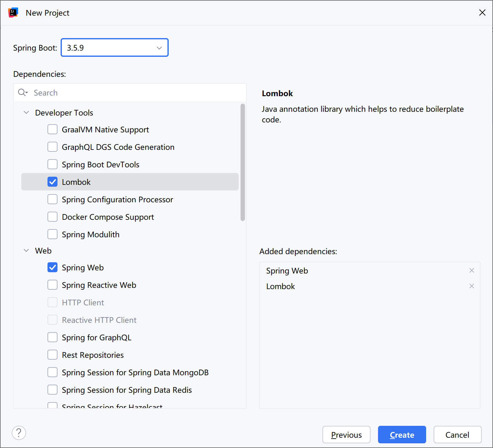The width and height of the screenshot is (493, 448).
Task: Enable Spring Boot DevTools checkbox
Action: (52, 164)
